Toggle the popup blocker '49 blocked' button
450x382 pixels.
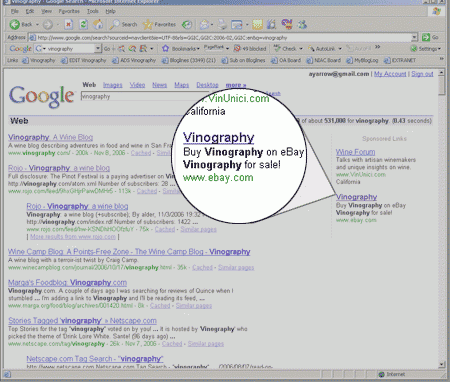250,49
